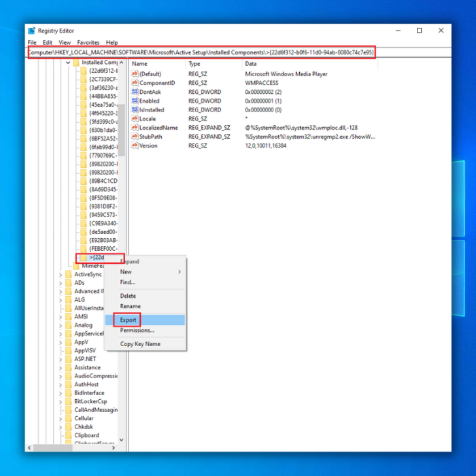Choose Permissions... in the context menu

coord(145,330)
